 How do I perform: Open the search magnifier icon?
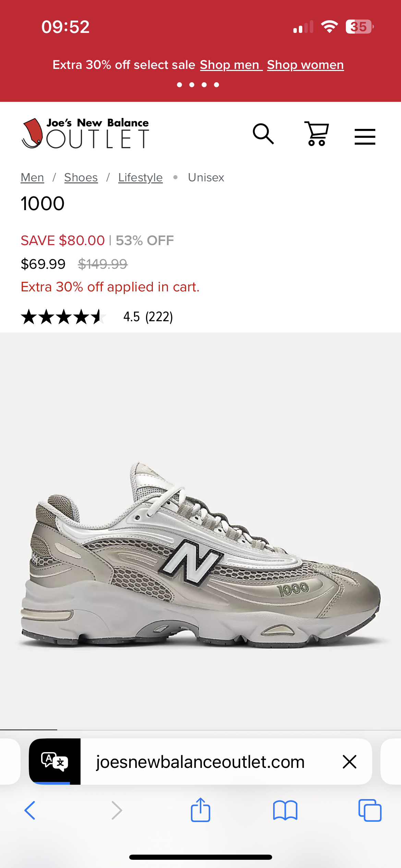(263, 134)
